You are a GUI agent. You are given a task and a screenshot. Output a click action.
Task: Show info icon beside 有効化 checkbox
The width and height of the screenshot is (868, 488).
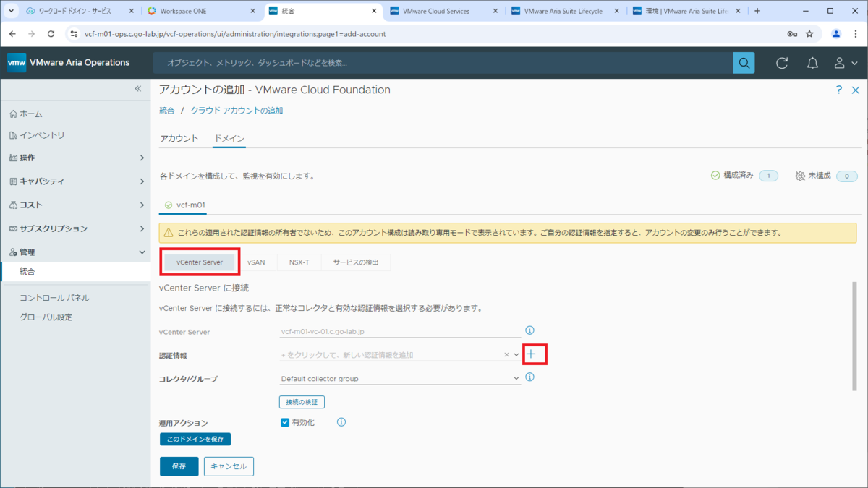pos(341,422)
